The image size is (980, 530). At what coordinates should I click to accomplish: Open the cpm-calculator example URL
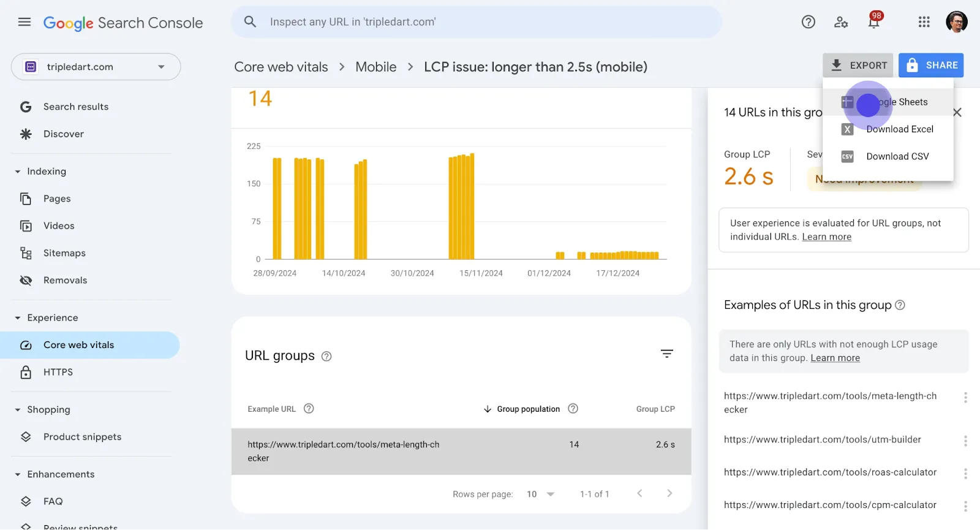click(831, 505)
